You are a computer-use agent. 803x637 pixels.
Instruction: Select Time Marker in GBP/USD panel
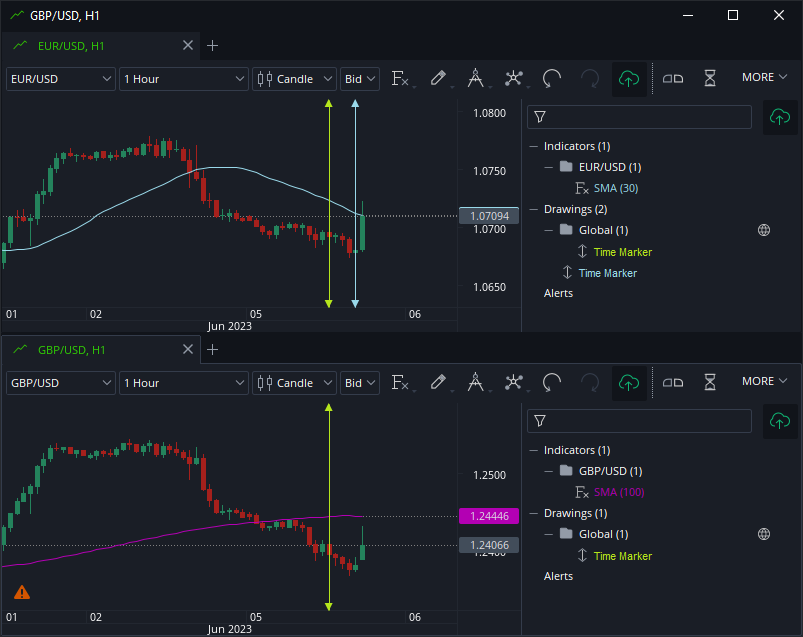622,556
